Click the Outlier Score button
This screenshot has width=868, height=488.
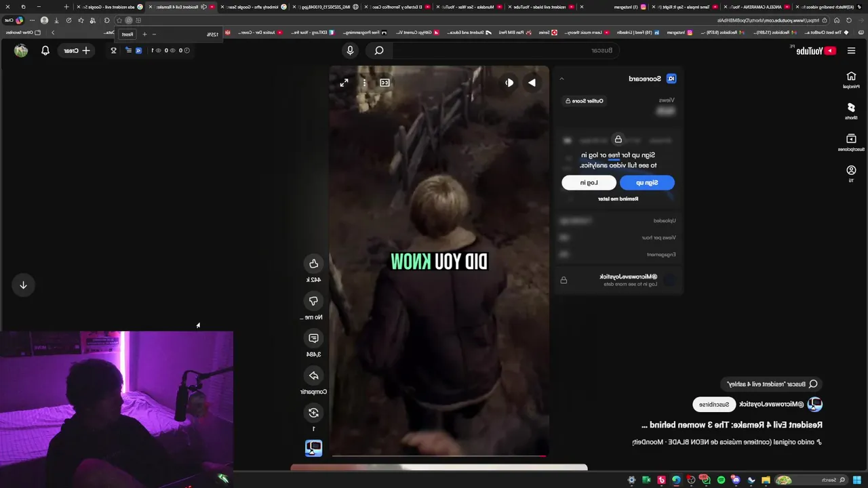(584, 101)
